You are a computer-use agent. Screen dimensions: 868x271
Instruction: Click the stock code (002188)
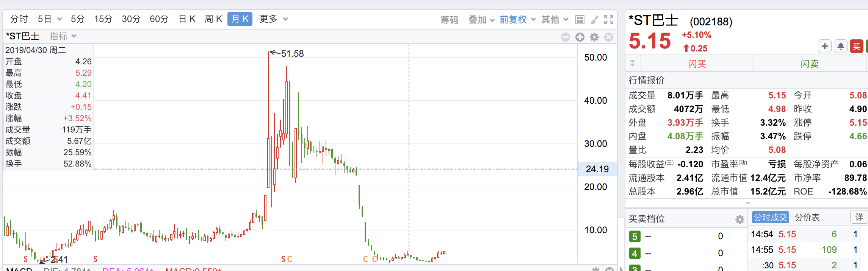tap(711, 22)
